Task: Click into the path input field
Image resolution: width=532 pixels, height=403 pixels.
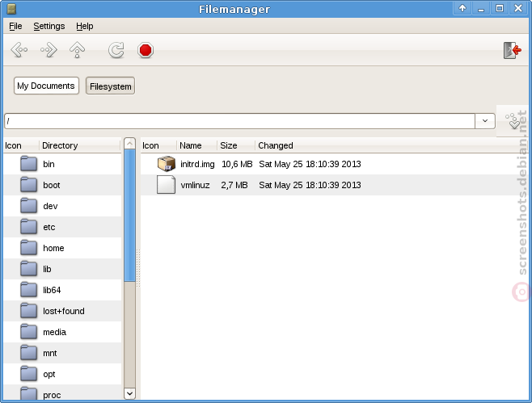Action: tap(239, 121)
